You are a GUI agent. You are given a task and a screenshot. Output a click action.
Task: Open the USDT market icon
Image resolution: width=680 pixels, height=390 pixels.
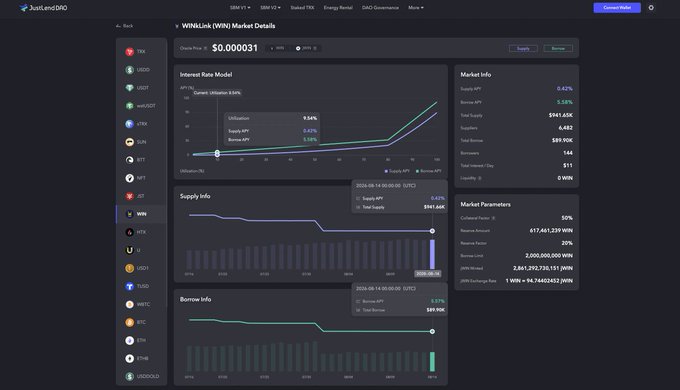tap(129, 88)
